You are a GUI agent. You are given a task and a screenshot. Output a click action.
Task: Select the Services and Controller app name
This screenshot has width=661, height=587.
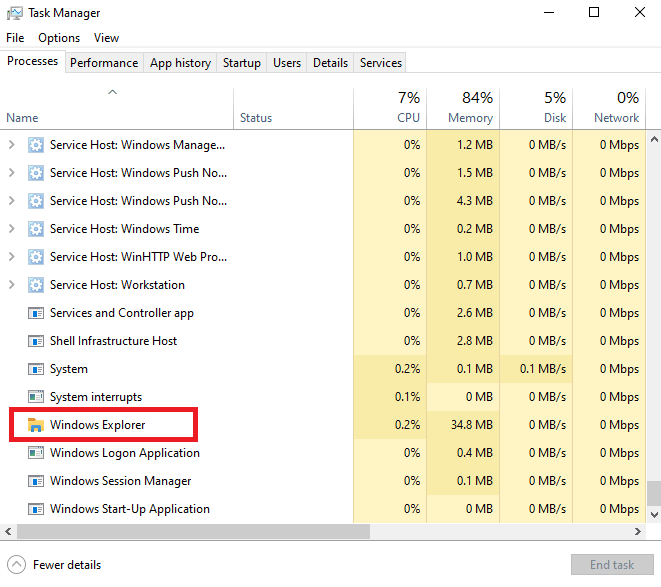click(122, 313)
